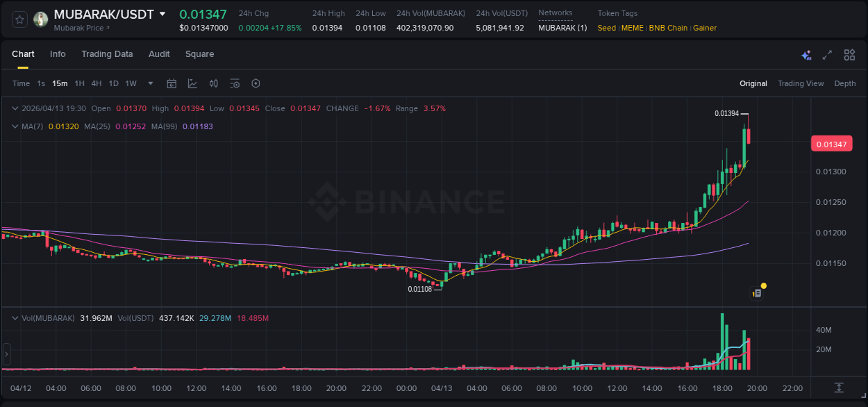868x407 pixels.
Task: Collapse the volume indicator panel
Action: point(15,317)
